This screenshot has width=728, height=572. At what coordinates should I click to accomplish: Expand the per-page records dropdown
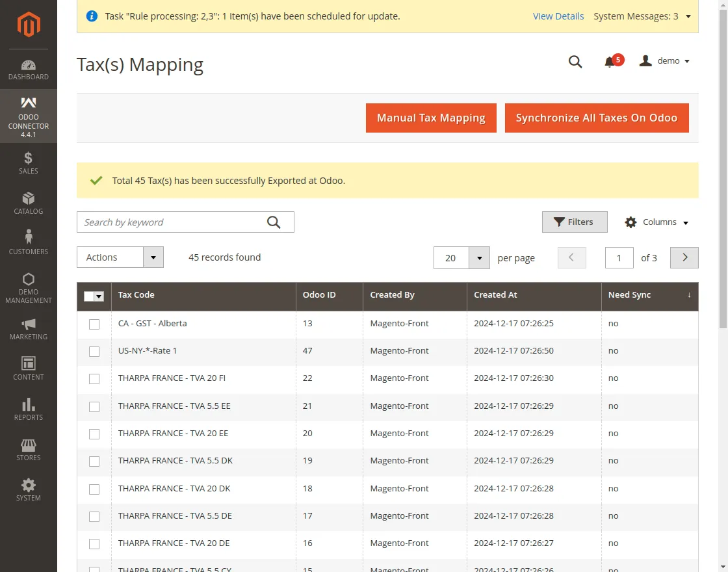pyautogui.click(x=479, y=257)
